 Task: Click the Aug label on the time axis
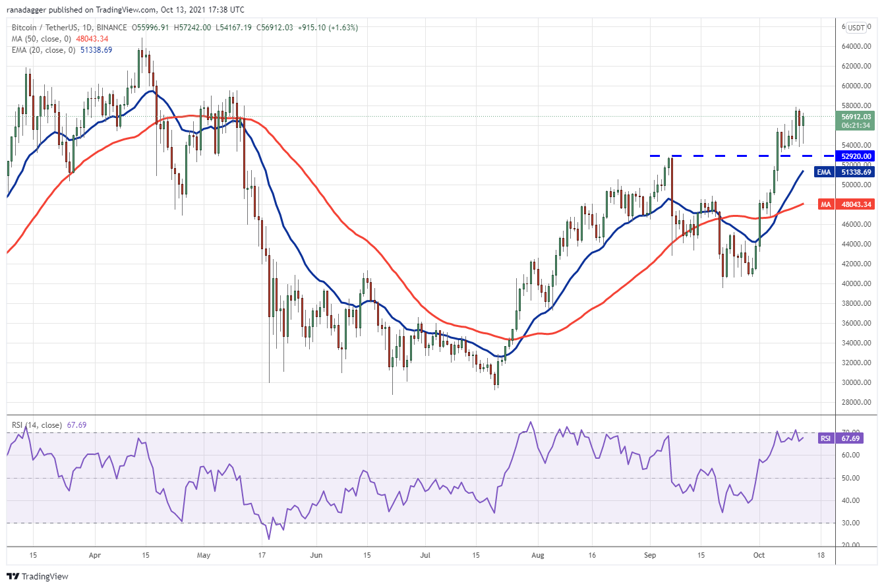(x=539, y=556)
